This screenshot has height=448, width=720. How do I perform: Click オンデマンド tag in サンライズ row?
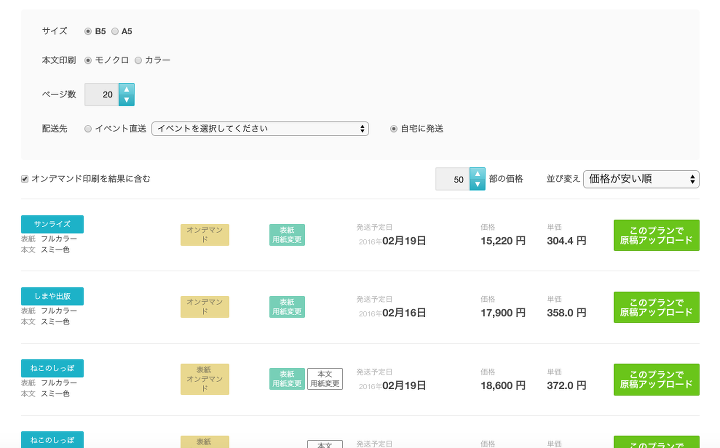click(205, 235)
